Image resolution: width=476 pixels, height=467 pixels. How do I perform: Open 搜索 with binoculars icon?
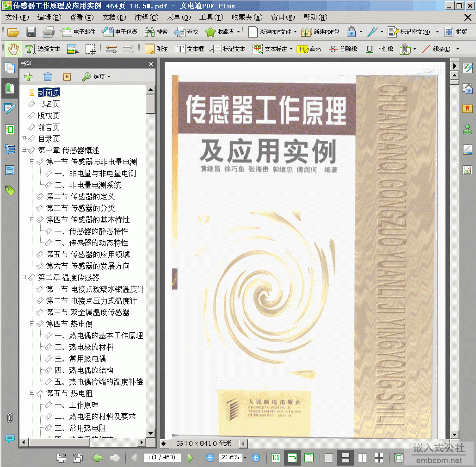(x=156, y=32)
